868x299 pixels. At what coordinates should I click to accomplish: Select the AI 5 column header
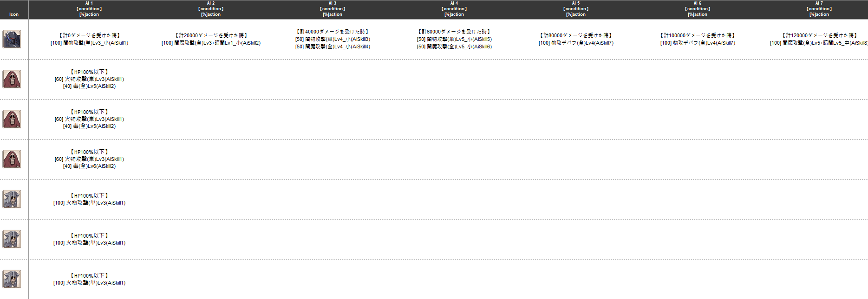click(x=575, y=9)
